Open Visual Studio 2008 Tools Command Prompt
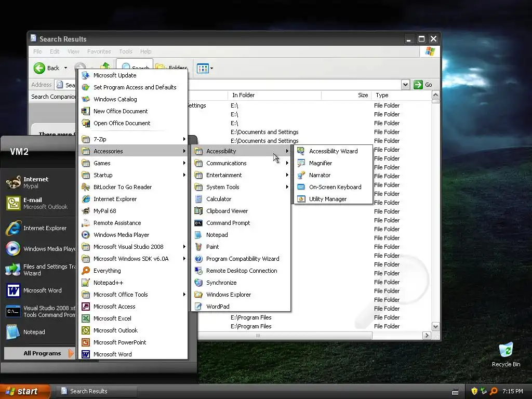 coord(39,311)
